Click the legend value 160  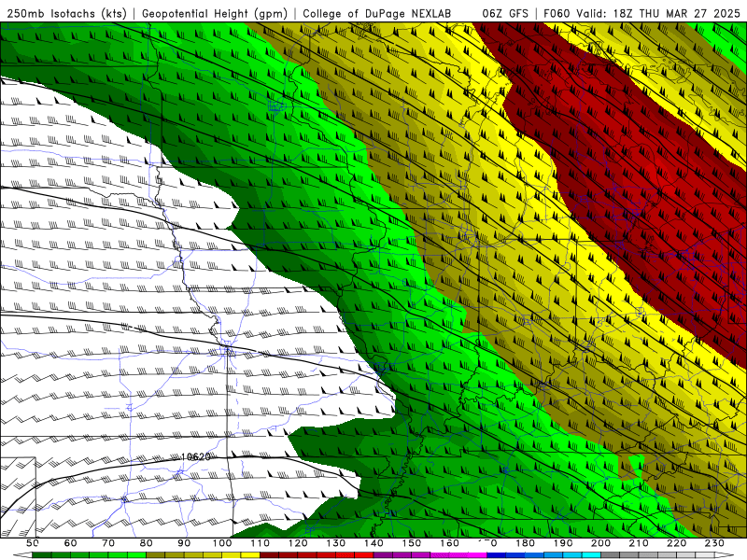point(449,543)
